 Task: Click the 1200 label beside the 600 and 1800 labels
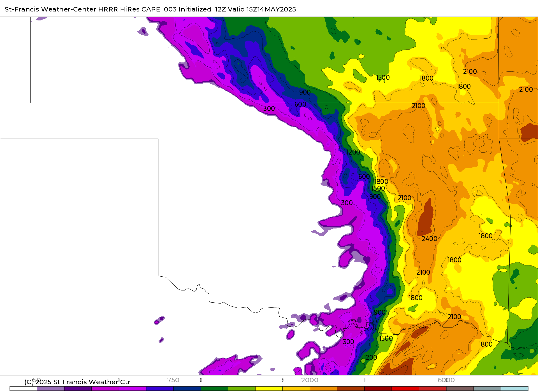[353, 152]
